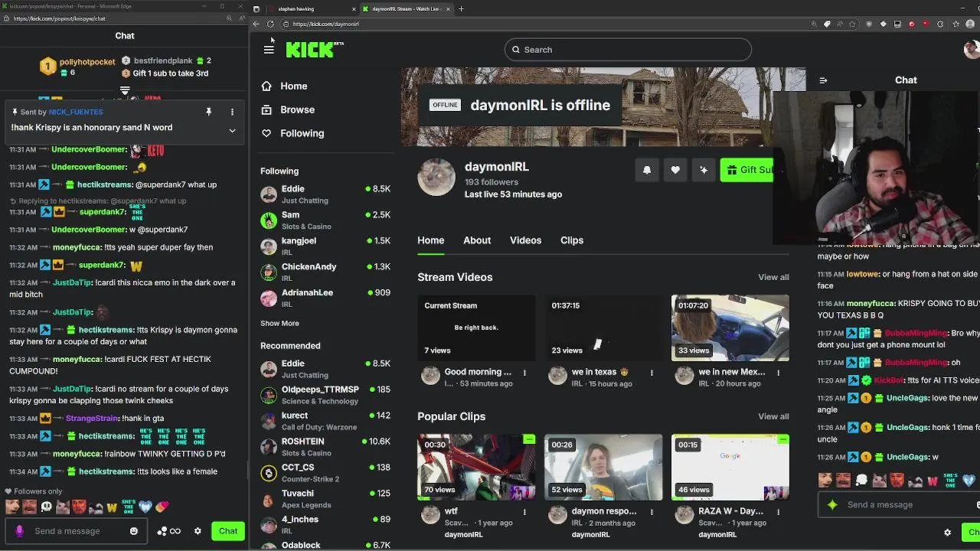Screen dimensions: 980x551
Task: Click the Home icon in Kick sidebar
Action: coord(266,86)
